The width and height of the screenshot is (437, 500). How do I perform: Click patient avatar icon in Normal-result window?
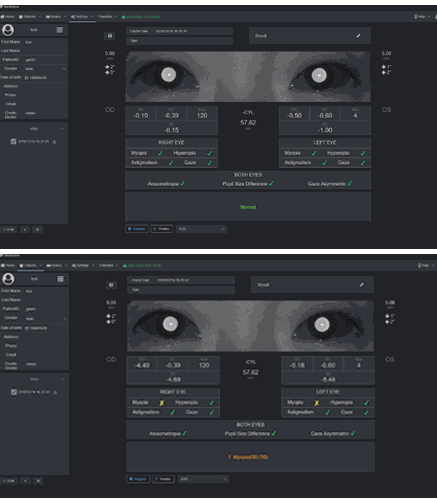(x=8, y=30)
